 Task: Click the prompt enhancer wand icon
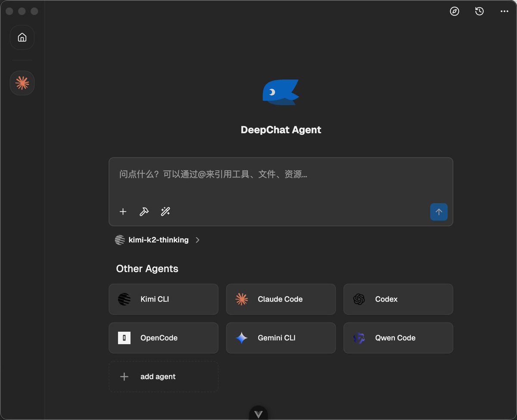(165, 212)
